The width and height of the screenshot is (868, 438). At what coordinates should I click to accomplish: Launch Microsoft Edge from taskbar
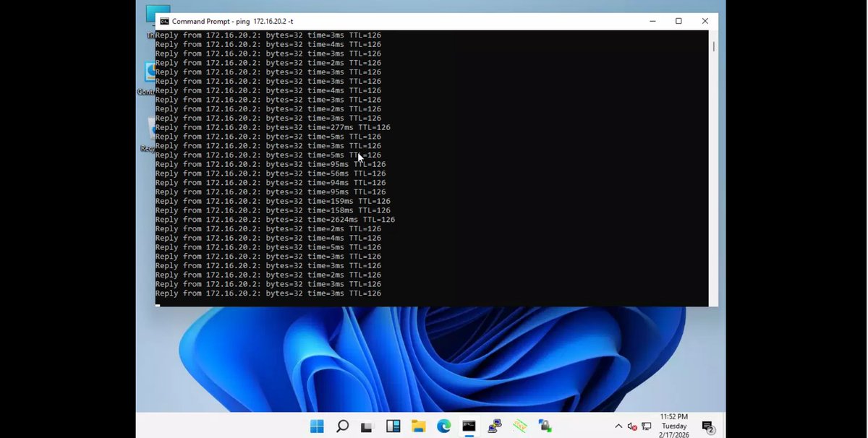point(443,426)
